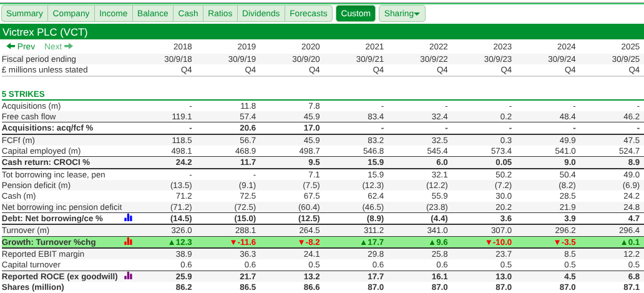Switch to the Summary tab
This screenshot has height=293, width=644.
point(24,13)
